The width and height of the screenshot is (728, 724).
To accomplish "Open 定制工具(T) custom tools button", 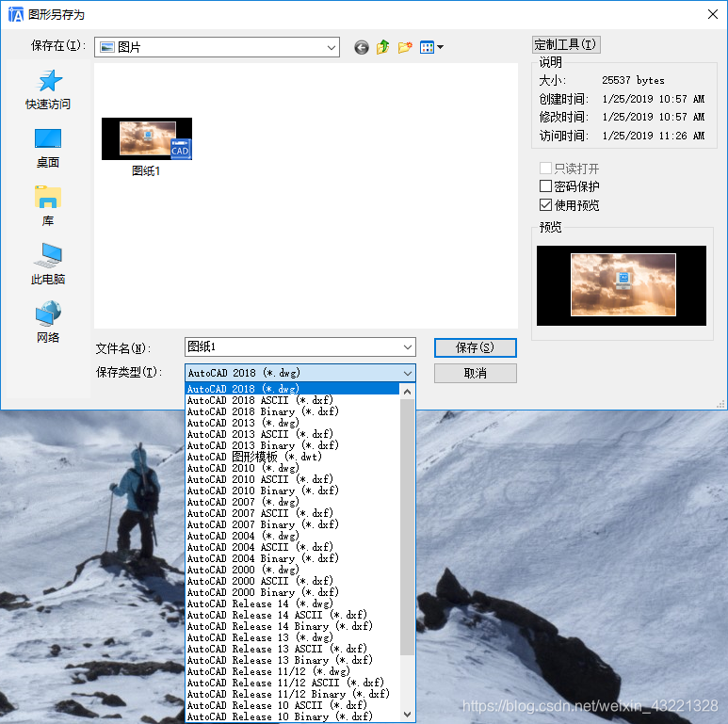I will [566, 44].
